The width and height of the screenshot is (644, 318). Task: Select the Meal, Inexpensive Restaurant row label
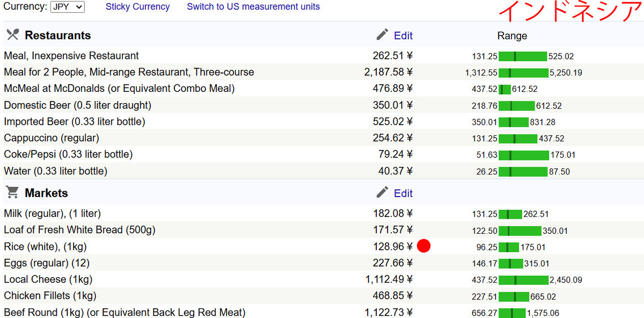(x=71, y=56)
